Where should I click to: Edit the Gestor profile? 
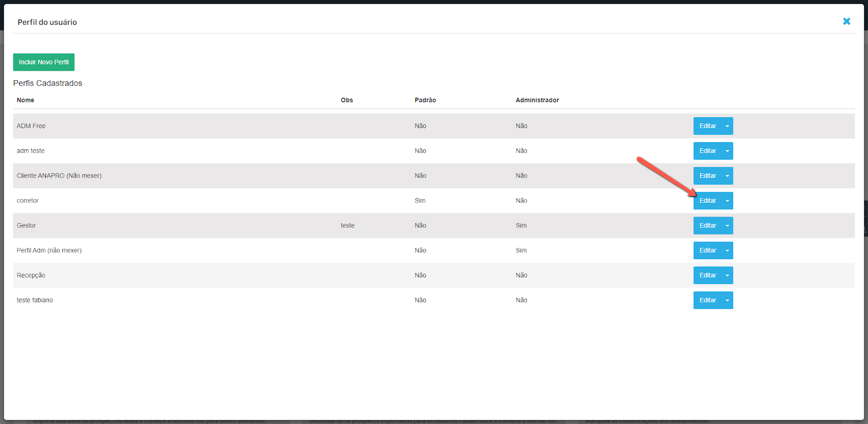point(707,226)
